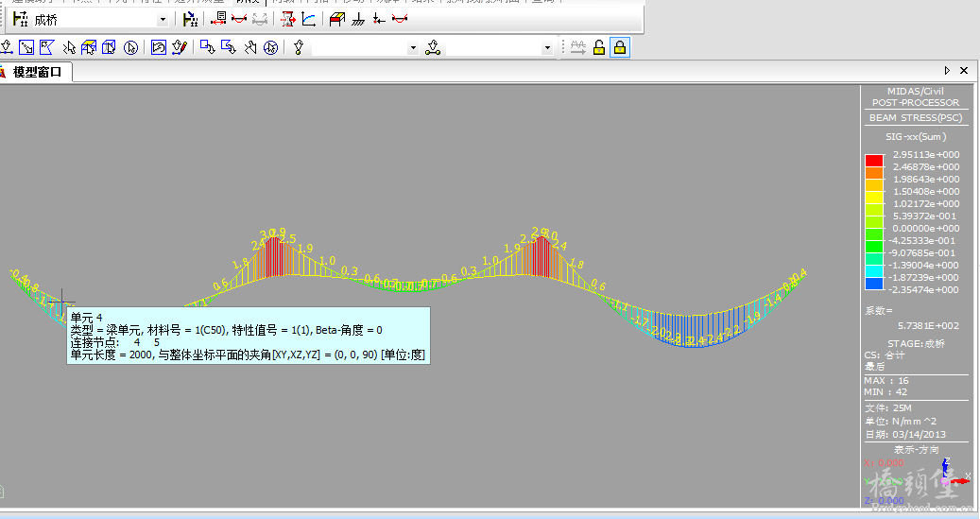Click the STAGE:成桥 legend text
This screenshot has height=519, width=980.
917,343
